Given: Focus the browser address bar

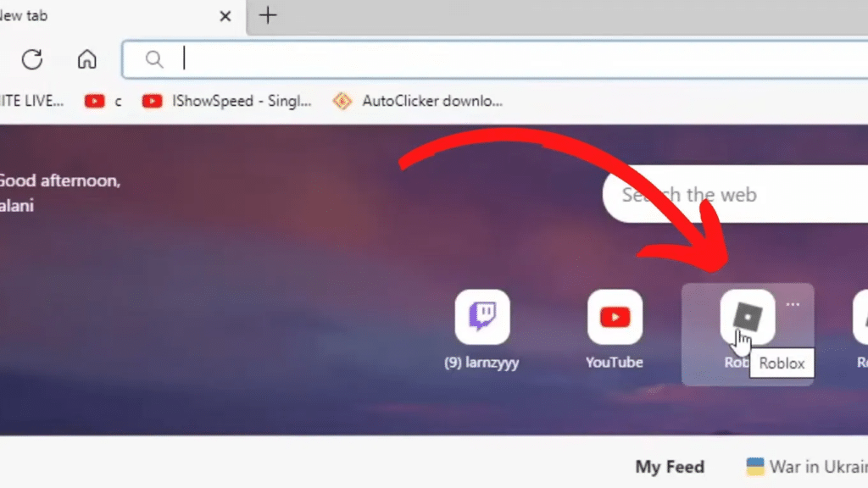Looking at the screenshot, I should pos(495,59).
